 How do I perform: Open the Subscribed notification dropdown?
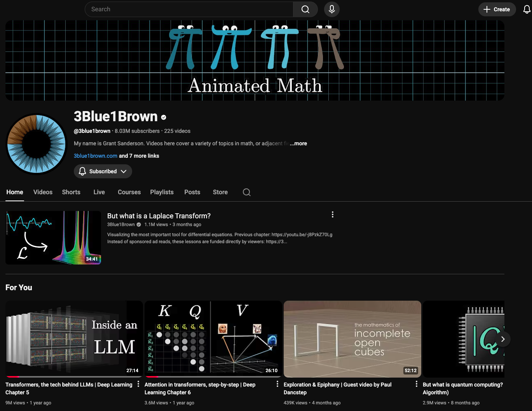(103, 171)
